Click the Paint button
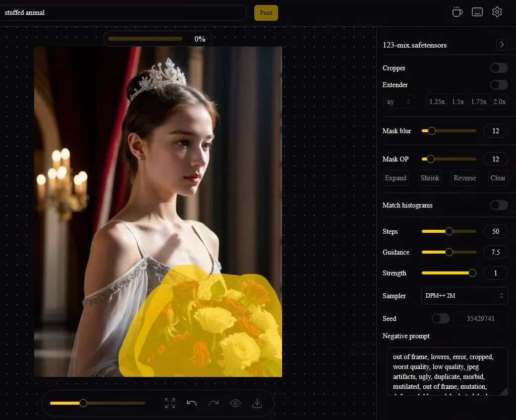 266,13
